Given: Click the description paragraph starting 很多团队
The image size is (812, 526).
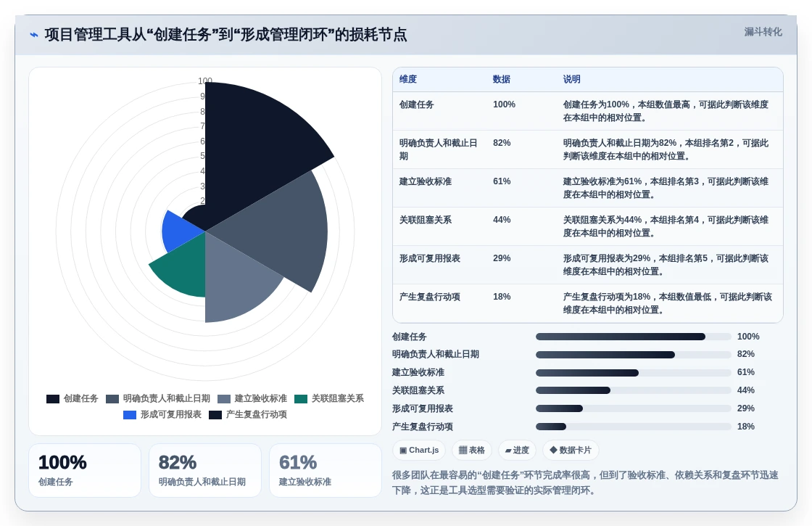Looking at the screenshot, I should (x=585, y=482).
